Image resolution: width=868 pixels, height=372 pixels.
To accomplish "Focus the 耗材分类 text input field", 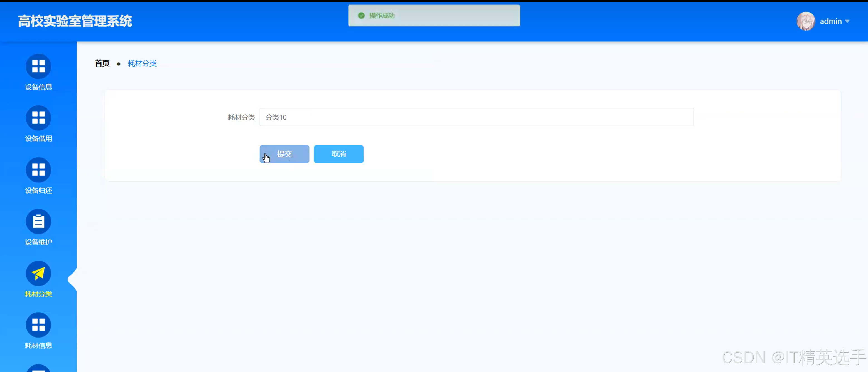I will [476, 117].
